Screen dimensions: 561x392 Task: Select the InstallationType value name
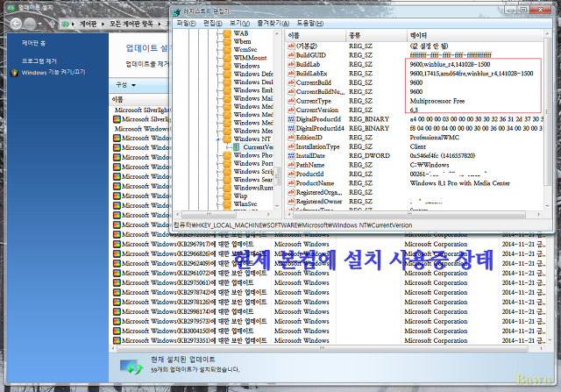coord(317,146)
